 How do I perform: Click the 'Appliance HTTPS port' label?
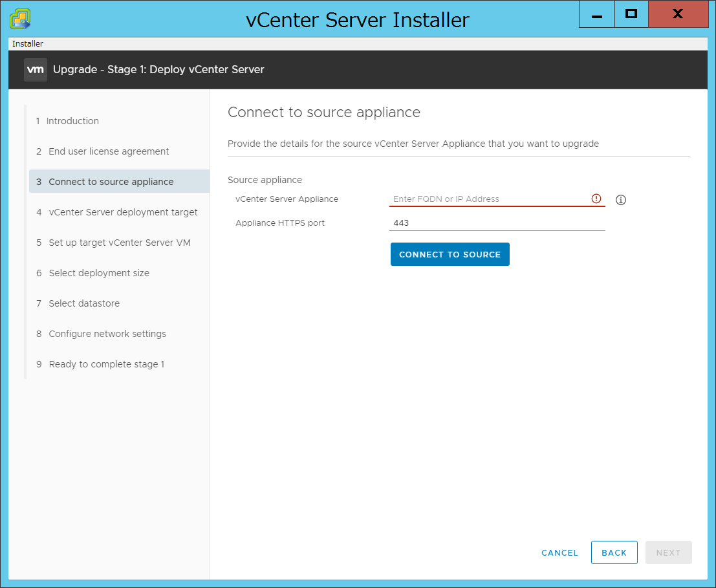pos(280,223)
